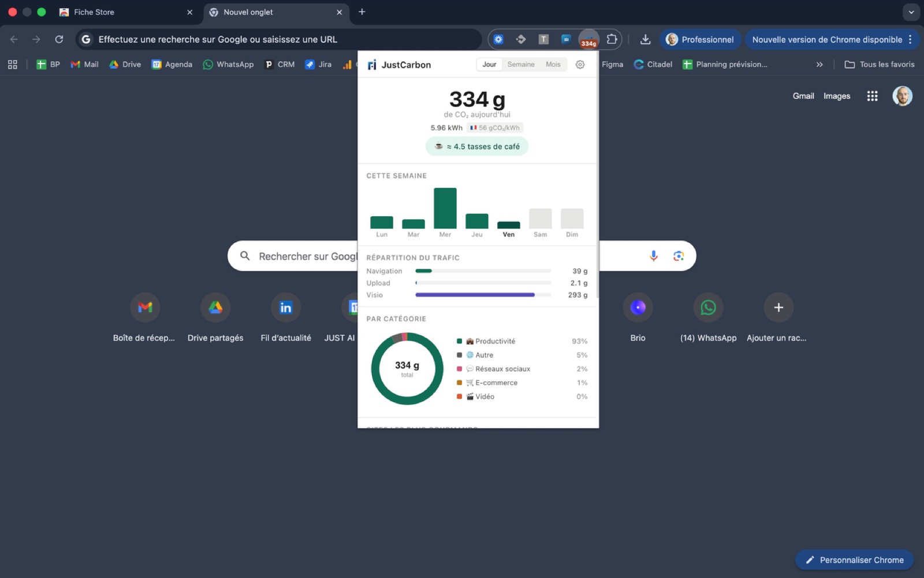Screen dimensions: 924x578
Task: Open Tous les favoris folder
Action: (880, 64)
